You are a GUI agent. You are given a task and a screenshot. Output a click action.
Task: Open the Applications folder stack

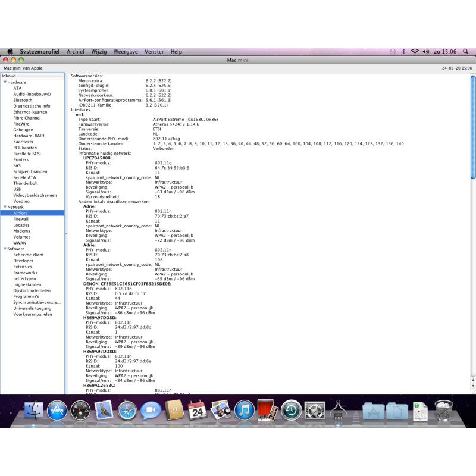click(374, 411)
